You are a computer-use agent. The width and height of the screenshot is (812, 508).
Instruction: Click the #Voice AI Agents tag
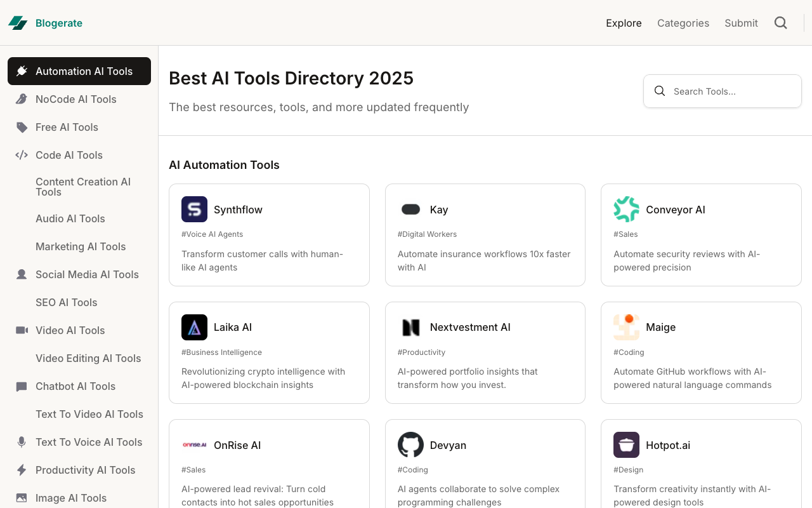212,234
